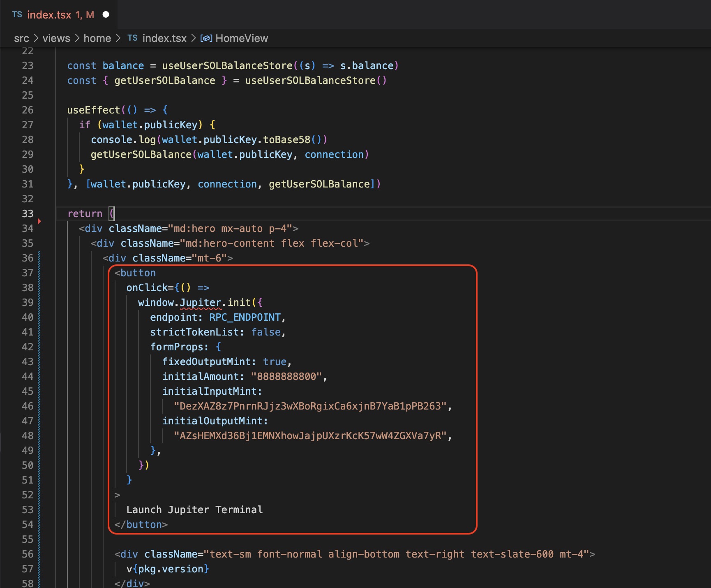This screenshot has height=588, width=711.
Task: Click the TS file icon in index.tsx tab
Action: coord(17,15)
